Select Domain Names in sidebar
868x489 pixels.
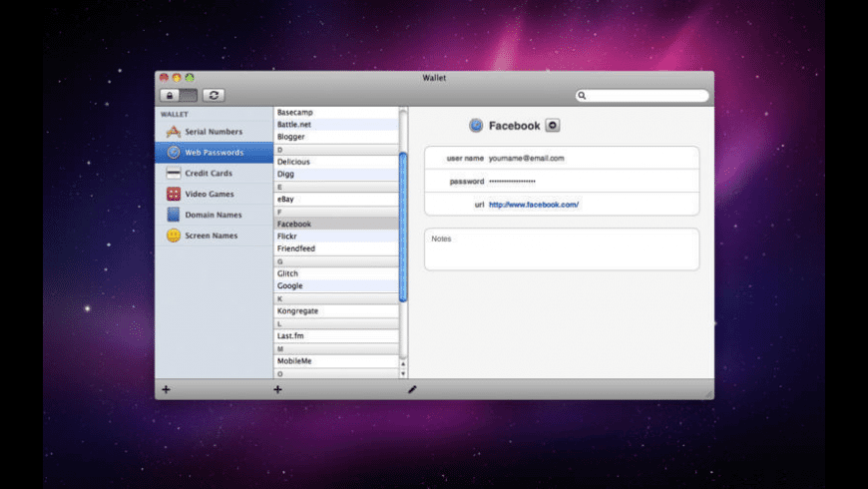click(215, 215)
